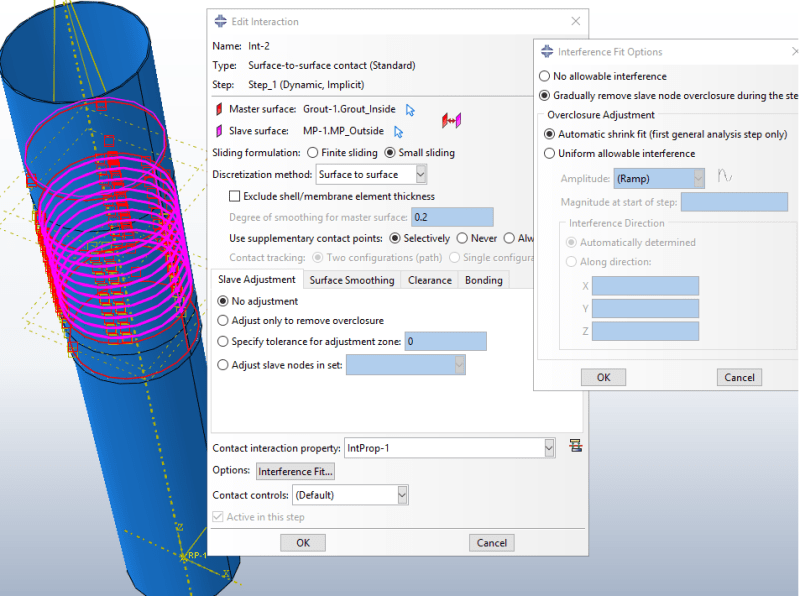Click the red master surface icon

(219, 109)
